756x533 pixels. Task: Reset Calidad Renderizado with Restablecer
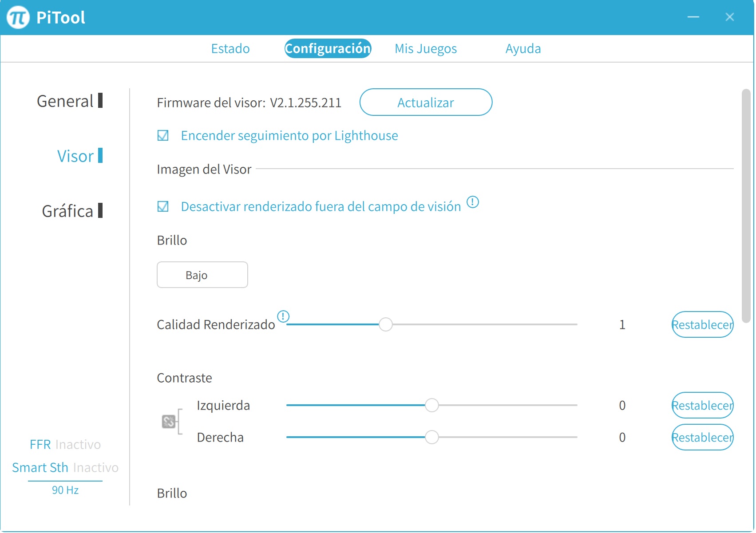click(702, 324)
